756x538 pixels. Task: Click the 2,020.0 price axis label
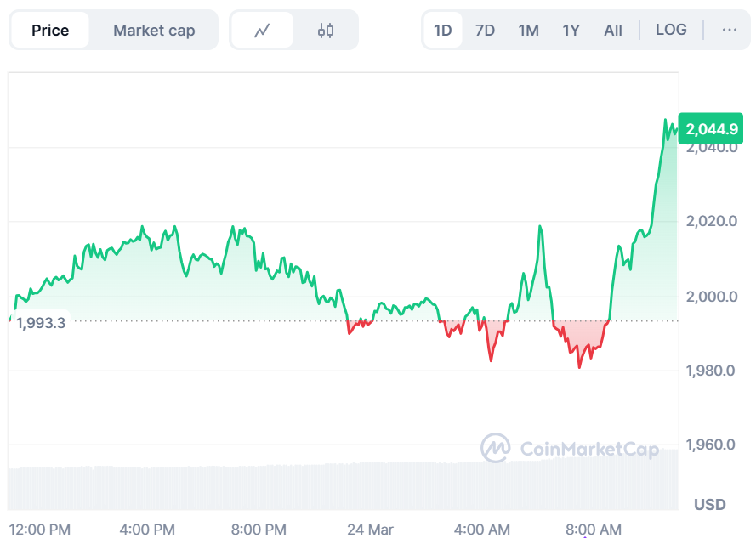(710, 222)
